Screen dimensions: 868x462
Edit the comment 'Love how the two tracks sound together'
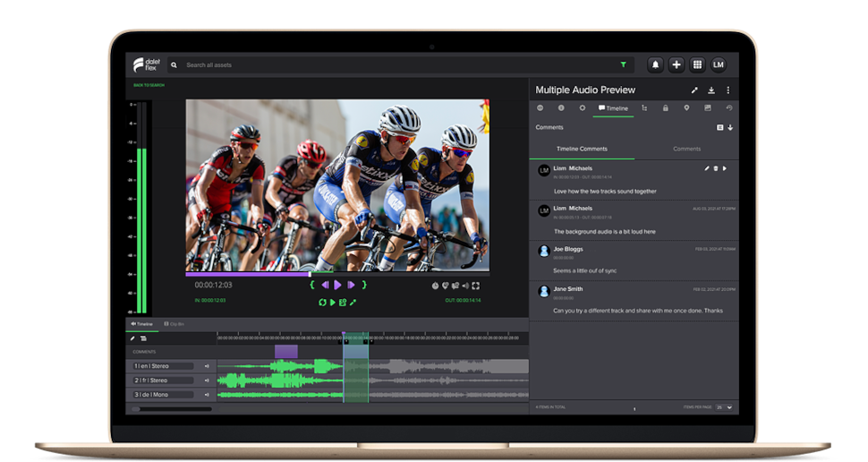pos(706,168)
